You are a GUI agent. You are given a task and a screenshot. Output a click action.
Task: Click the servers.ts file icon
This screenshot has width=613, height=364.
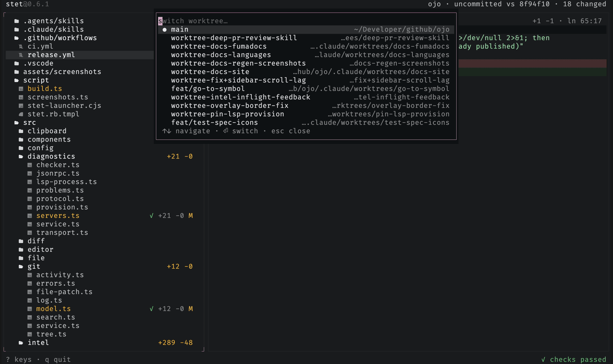(30, 216)
